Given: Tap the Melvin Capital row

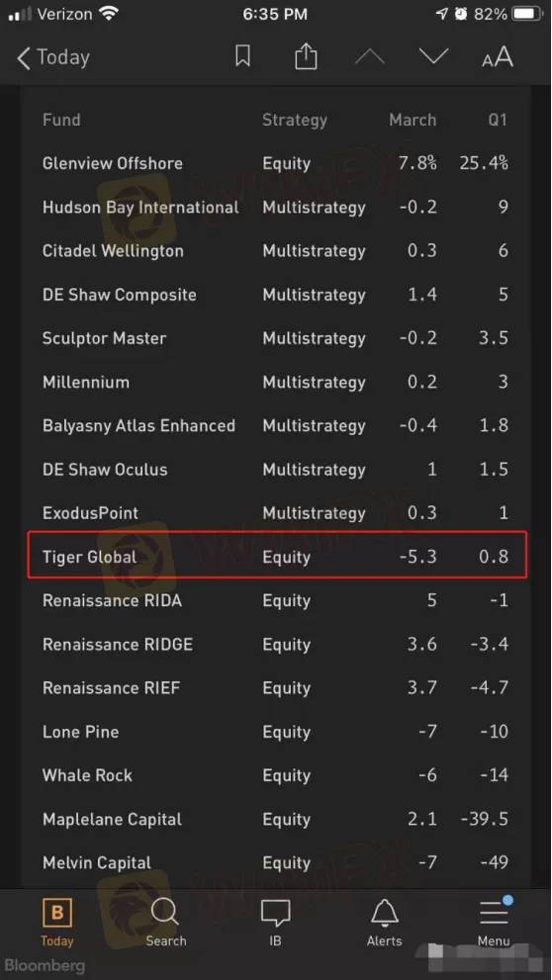Looking at the screenshot, I should 275,862.
